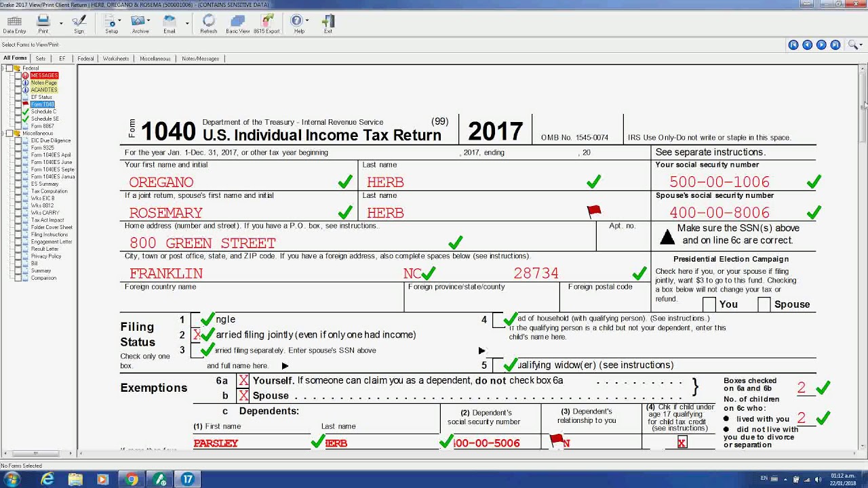Viewport: 868px width, 488px height.
Task: Select the All Forms tab
Action: pos(15,58)
